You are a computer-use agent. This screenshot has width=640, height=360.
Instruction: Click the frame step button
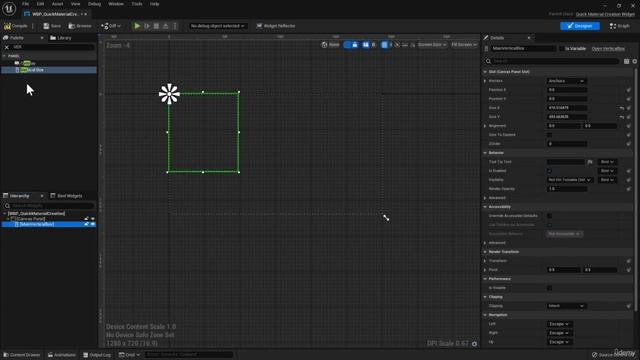point(147,26)
